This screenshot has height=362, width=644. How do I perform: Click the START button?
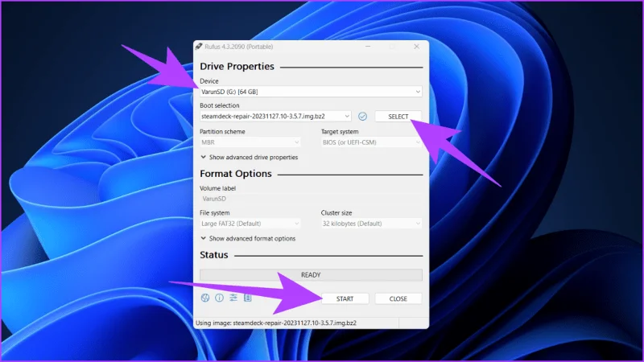pos(345,298)
